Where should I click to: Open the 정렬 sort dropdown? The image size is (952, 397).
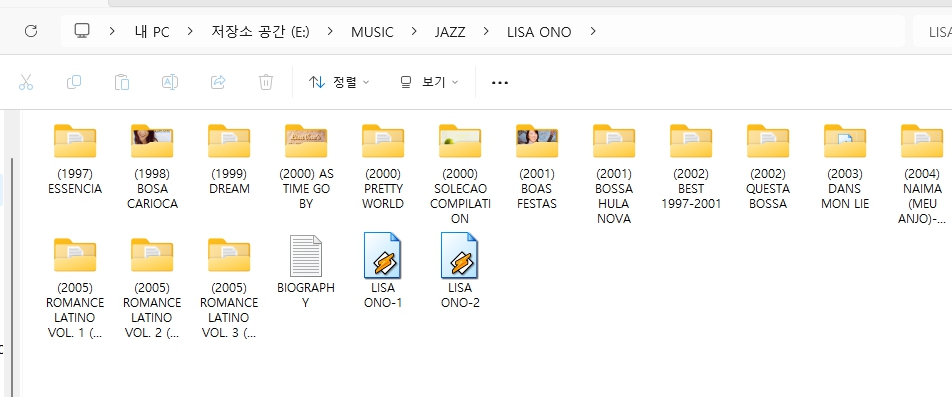(x=339, y=82)
